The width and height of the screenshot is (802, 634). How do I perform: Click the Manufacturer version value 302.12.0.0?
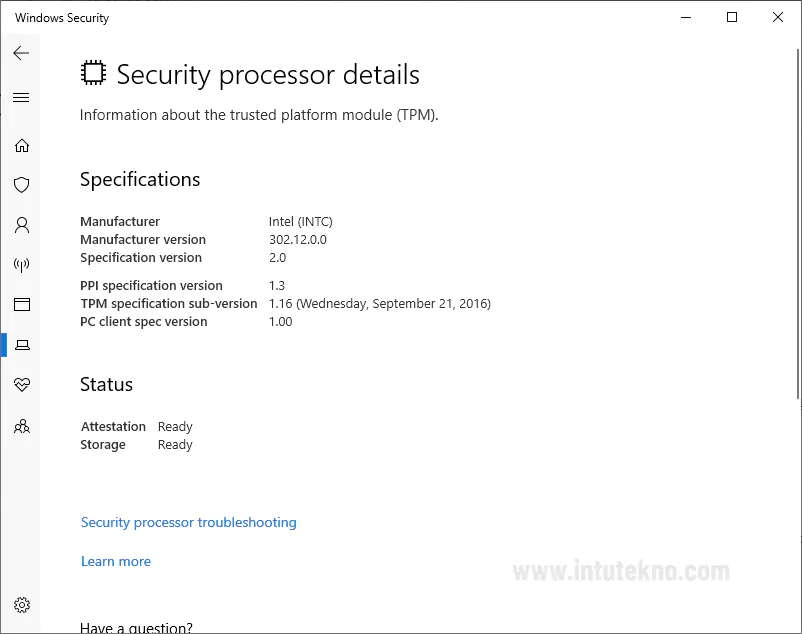pyautogui.click(x=298, y=240)
